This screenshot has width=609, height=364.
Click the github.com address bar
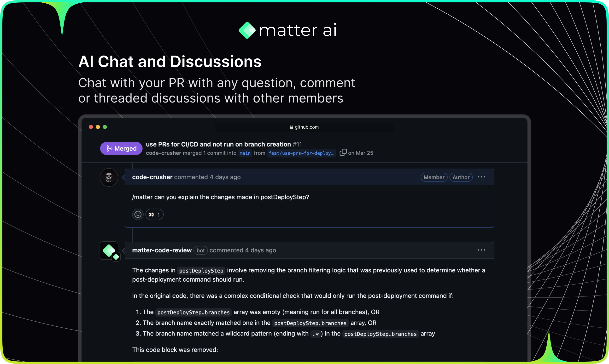pos(304,127)
